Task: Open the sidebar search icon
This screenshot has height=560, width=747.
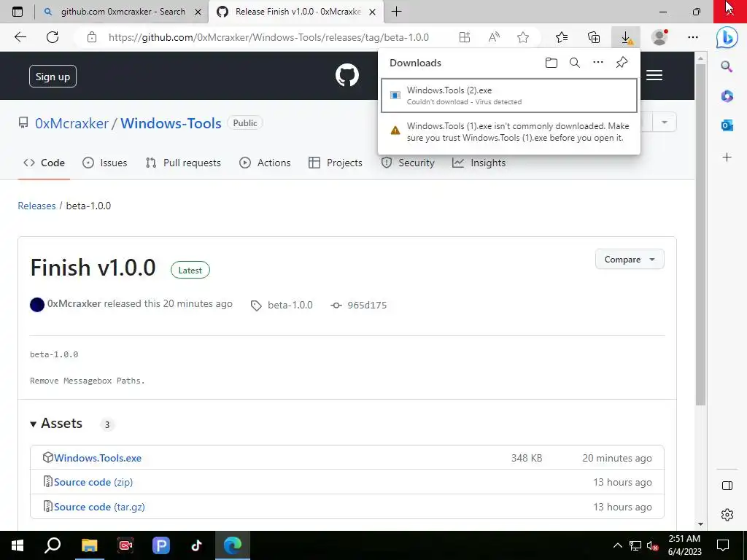Action: pyautogui.click(x=727, y=66)
